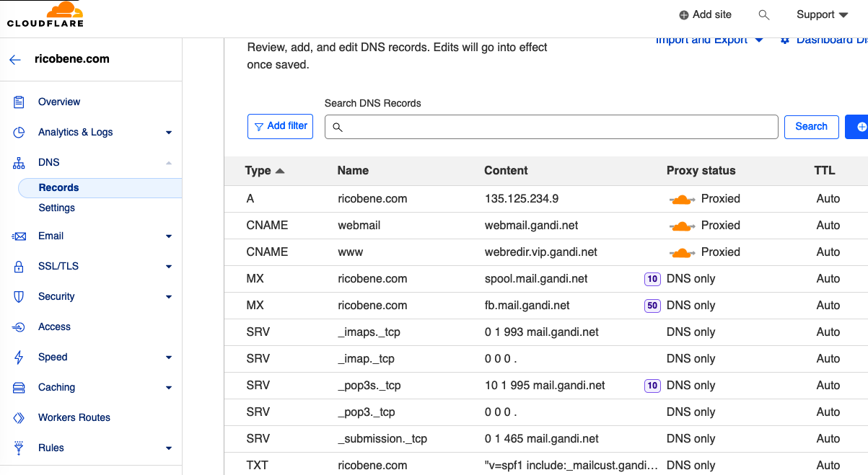Expand the SSL/TLS sidebar section arrow
The width and height of the screenshot is (868, 475).
tap(169, 267)
